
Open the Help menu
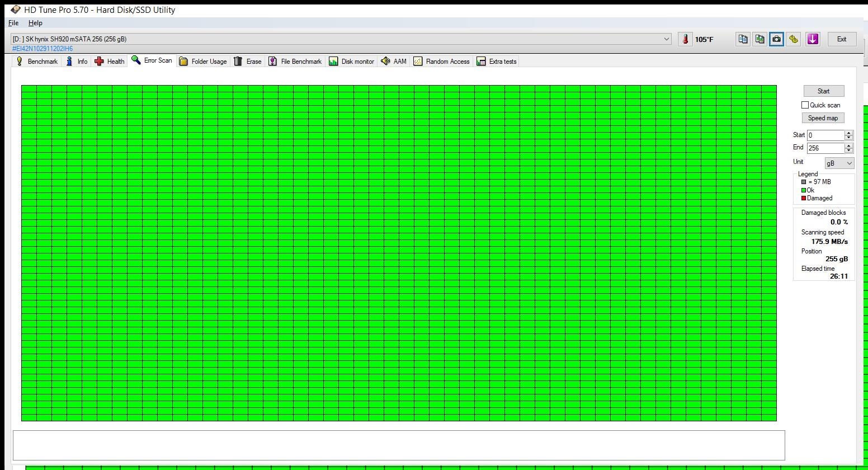[35, 23]
